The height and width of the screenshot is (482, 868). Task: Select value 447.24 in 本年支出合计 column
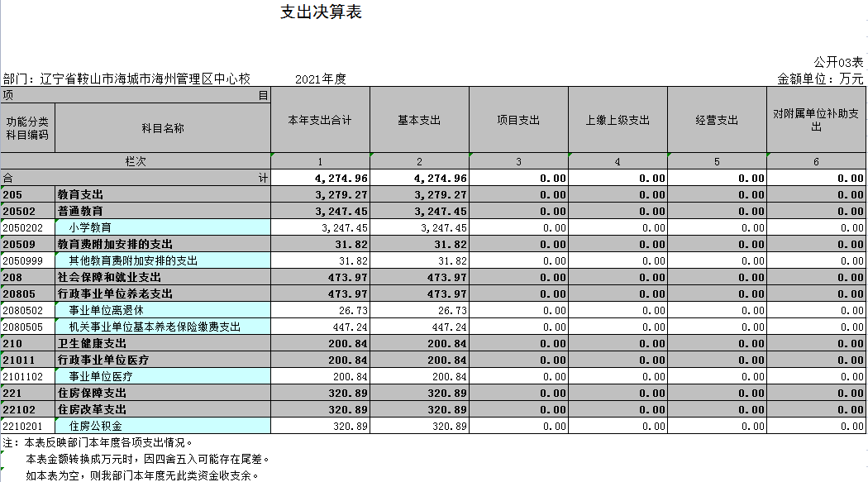click(x=320, y=327)
